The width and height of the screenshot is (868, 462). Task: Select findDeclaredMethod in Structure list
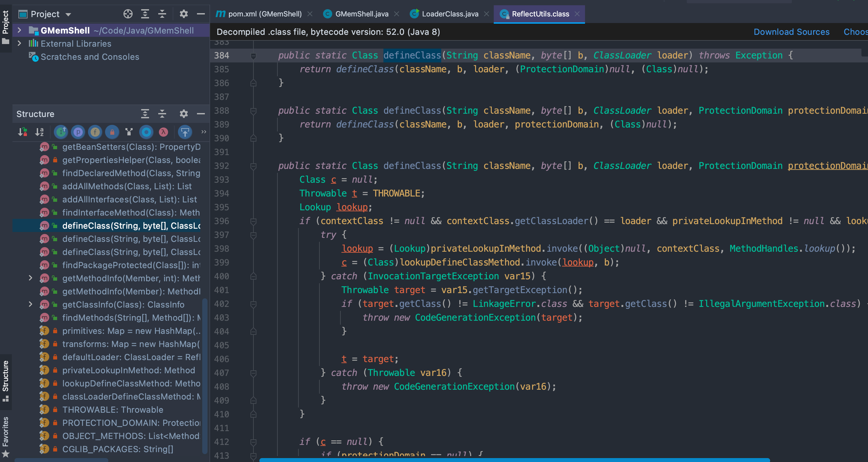click(x=131, y=173)
